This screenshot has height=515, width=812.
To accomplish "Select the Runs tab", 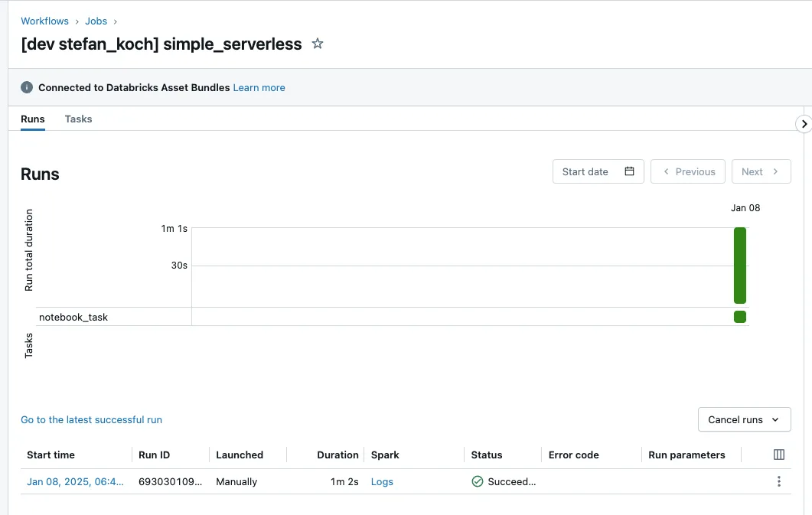I will tap(33, 119).
